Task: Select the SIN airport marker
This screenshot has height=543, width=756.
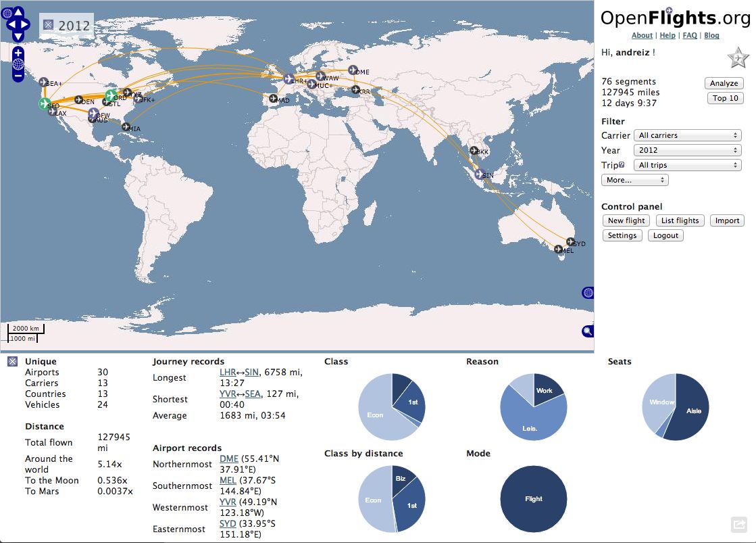Action: click(480, 174)
